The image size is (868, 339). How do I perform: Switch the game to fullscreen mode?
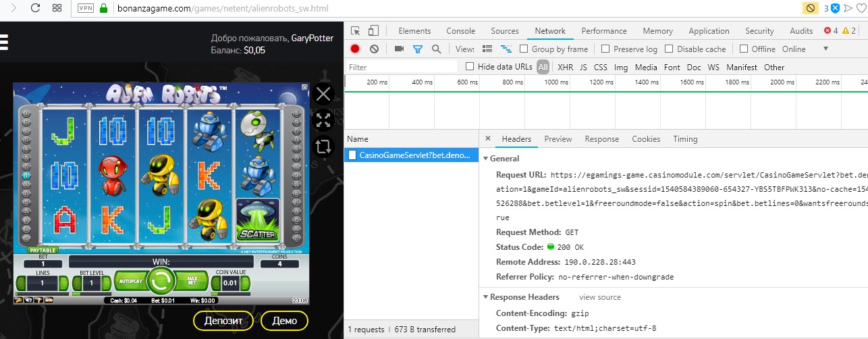tap(323, 120)
